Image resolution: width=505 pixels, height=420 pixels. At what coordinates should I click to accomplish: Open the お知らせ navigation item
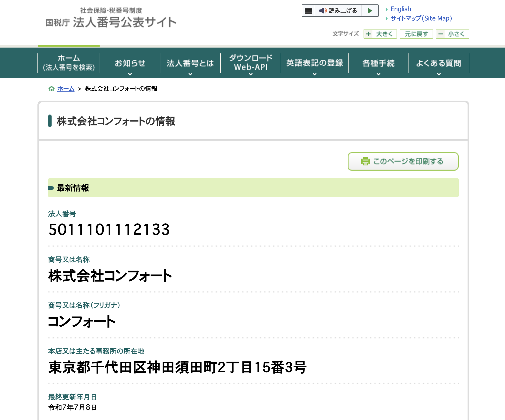(130, 63)
